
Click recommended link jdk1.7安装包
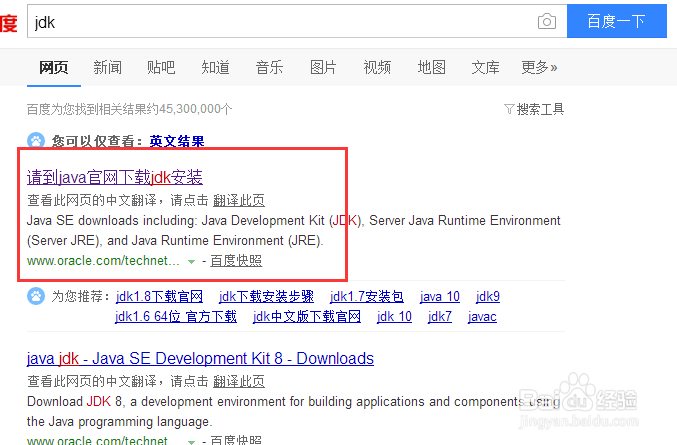click(367, 297)
